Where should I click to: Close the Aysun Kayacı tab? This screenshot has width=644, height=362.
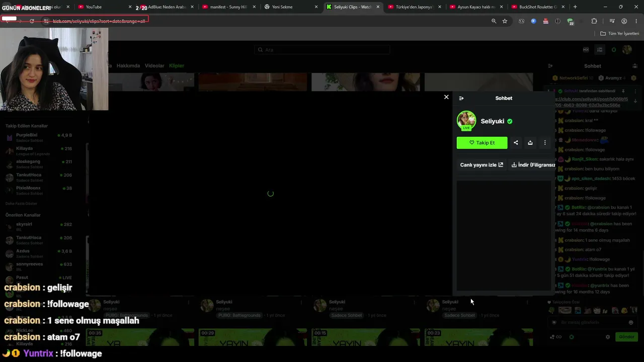point(502,7)
